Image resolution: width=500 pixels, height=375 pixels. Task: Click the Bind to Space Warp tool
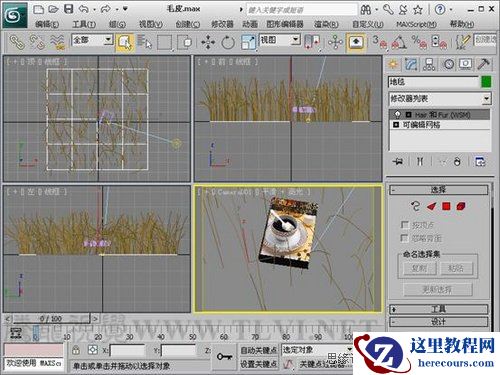57,42
